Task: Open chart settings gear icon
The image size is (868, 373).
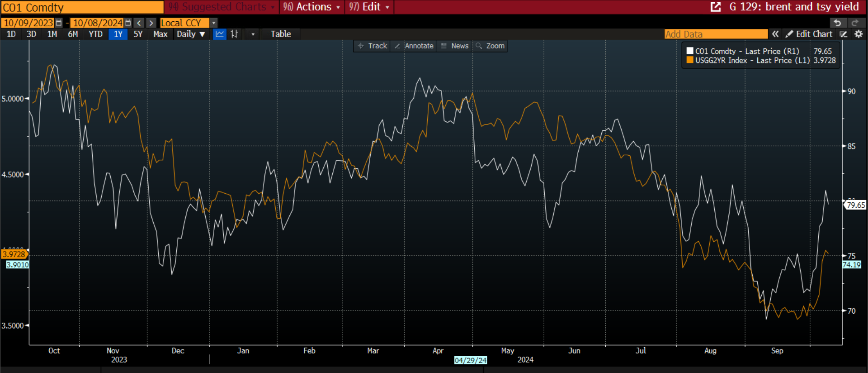Action: pyautogui.click(x=859, y=34)
